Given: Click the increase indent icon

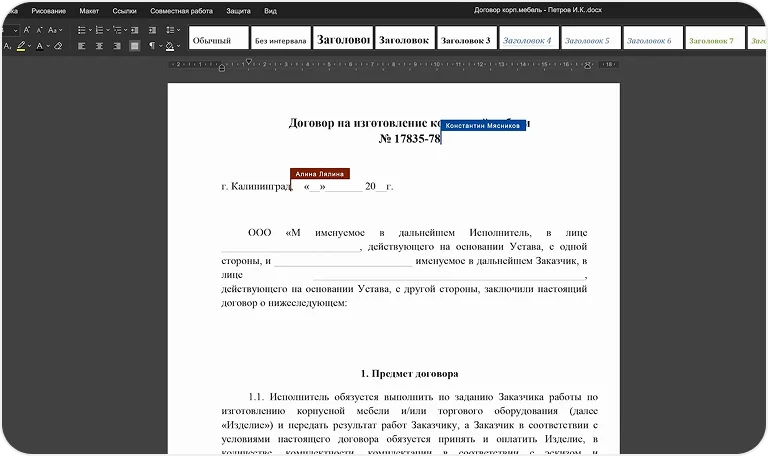Looking at the screenshot, I should [x=152, y=30].
